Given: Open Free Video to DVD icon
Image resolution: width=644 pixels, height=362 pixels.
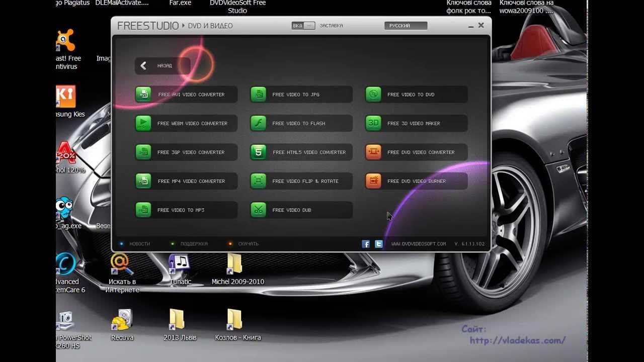Looking at the screenshot, I should click(373, 95).
